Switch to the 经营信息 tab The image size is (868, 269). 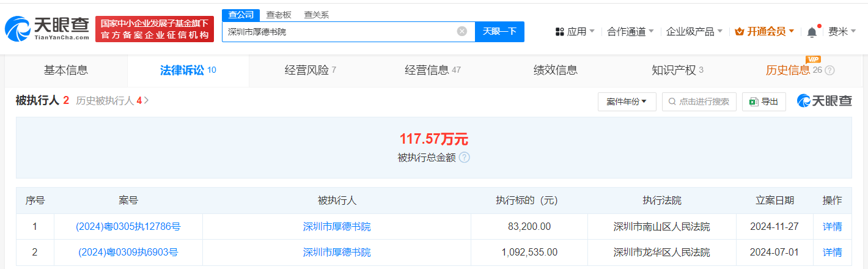(x=433, y=70)
